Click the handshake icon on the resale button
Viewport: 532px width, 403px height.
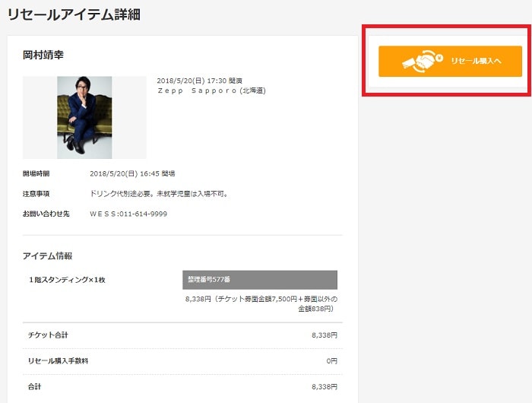click(423, 61)
